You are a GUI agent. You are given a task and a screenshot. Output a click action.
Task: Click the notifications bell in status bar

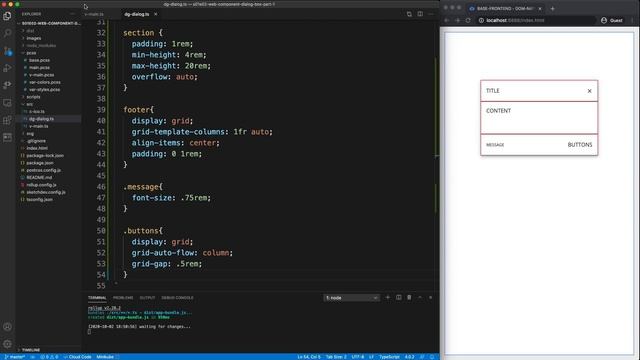432,357
